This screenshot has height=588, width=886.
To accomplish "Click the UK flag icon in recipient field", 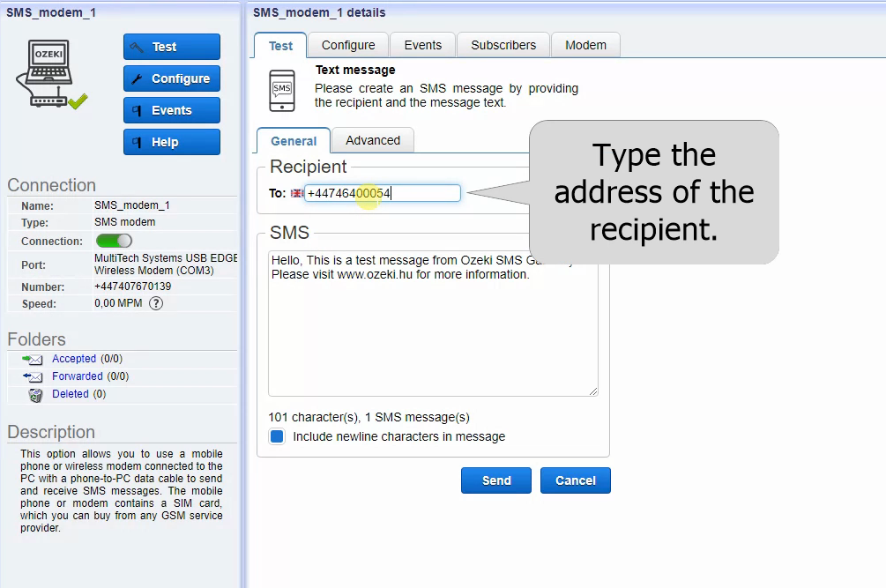I will 295,193.
